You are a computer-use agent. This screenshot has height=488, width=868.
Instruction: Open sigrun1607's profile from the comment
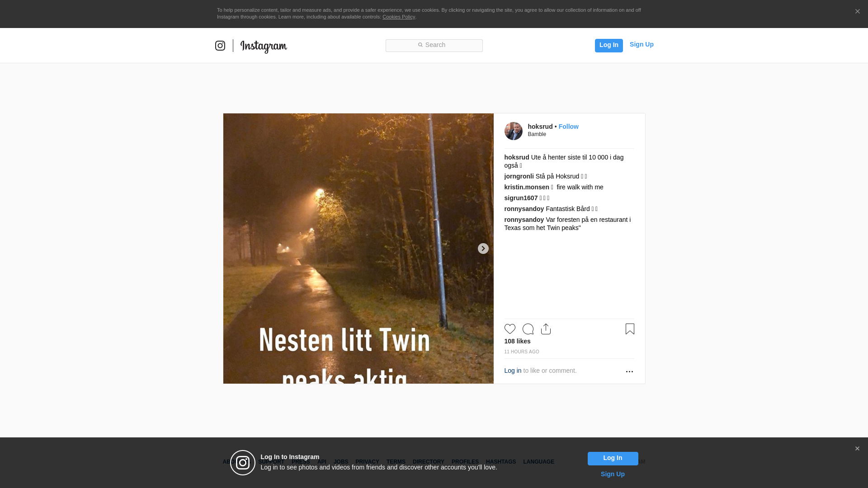(521, 198)
